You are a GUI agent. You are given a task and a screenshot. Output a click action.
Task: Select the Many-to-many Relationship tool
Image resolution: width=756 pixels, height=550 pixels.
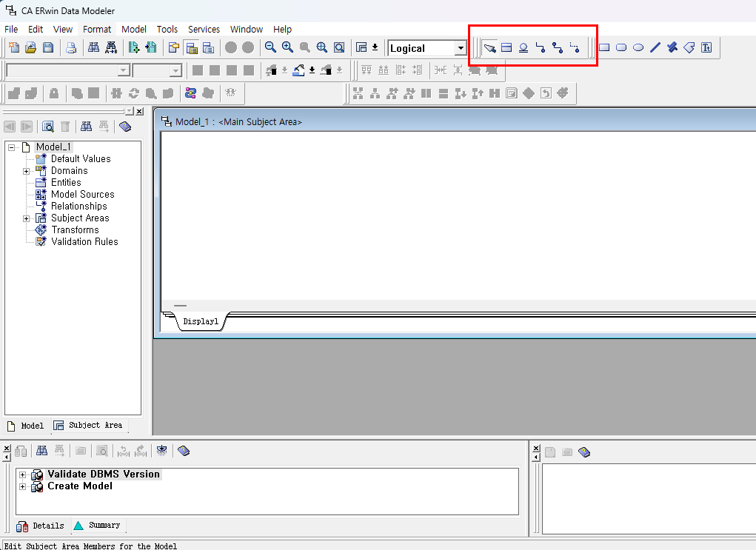pos(558,47)
